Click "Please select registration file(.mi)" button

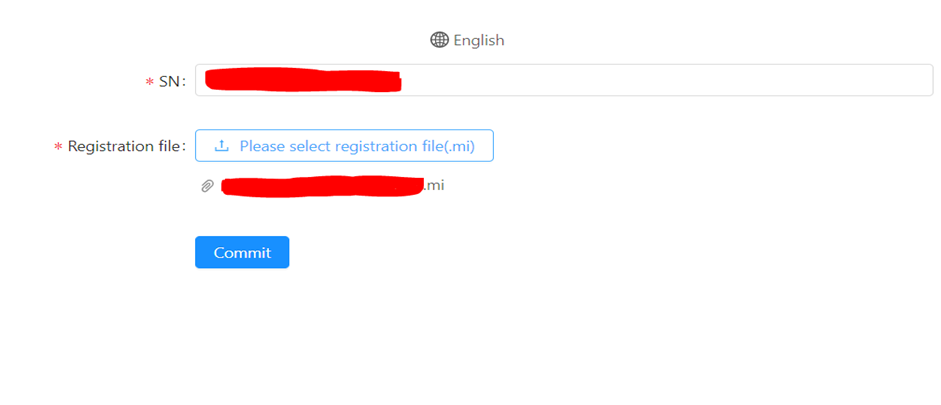point(344,146)
